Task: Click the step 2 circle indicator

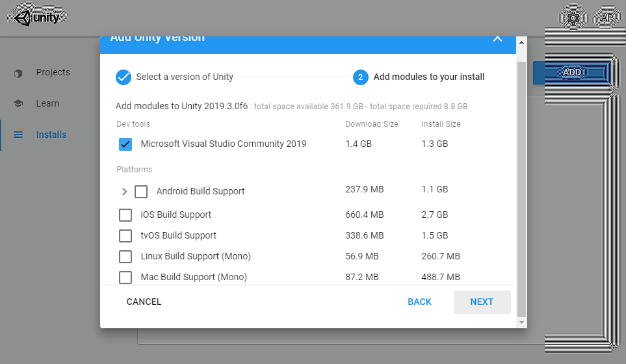Action: [x=361, y=77]
